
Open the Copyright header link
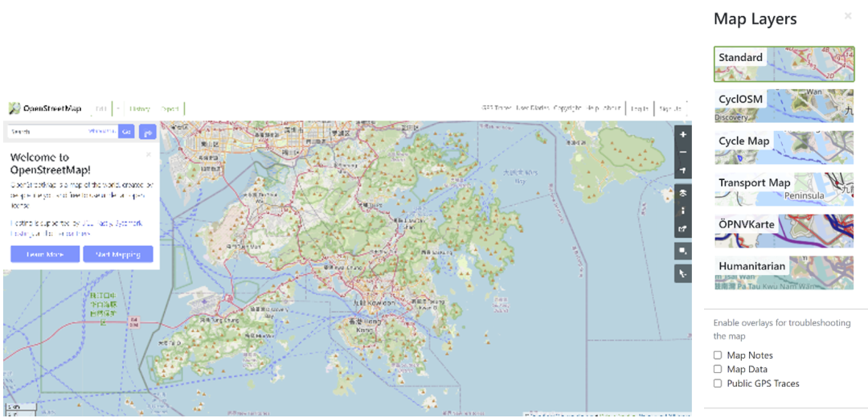point(567,109)
